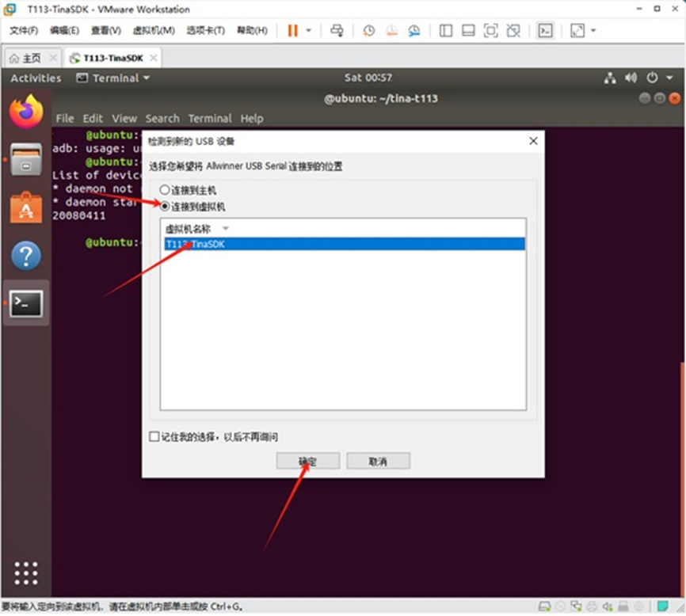The width and height of the screenshot is (686, 616).
Task: Open the terminal Terminal menu
Action: click(x=210, y=119)
